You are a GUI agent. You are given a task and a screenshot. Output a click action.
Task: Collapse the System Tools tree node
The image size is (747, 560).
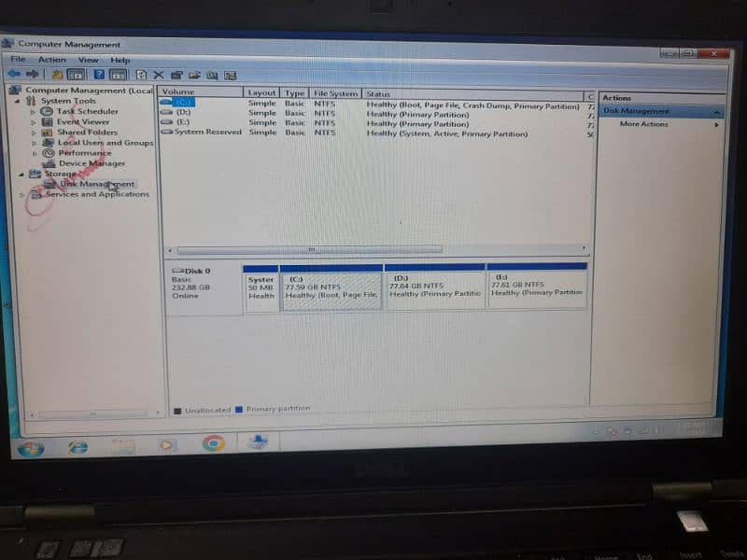(x=21, y=101)
